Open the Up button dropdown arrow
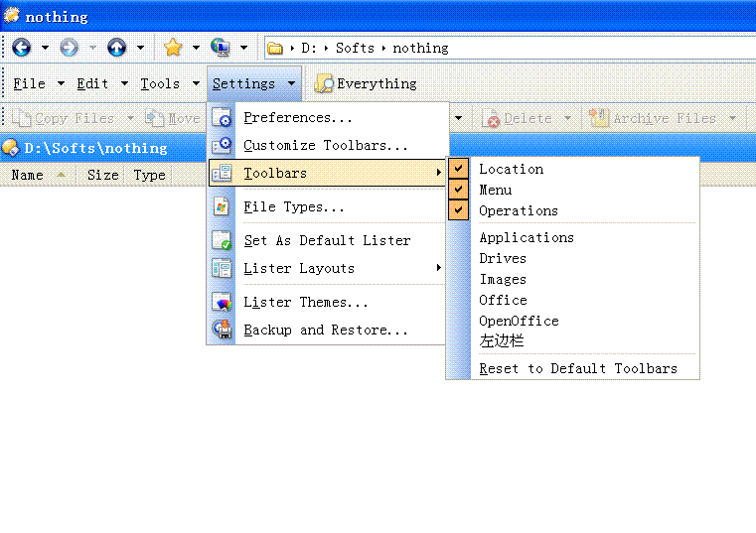This screenshot has height=533, width=756. [140, 48]
